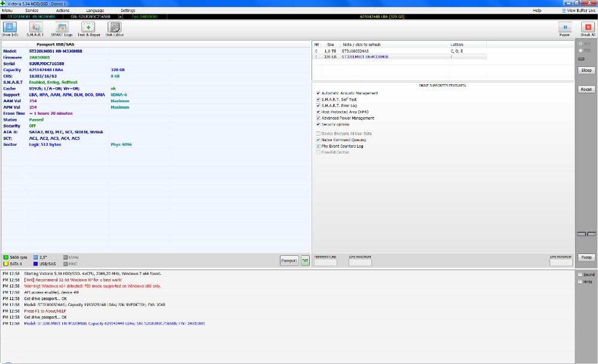Click log line "Press F1 to About/HELP"
This screenshot has width=598, height=364.
coord(45,311)
